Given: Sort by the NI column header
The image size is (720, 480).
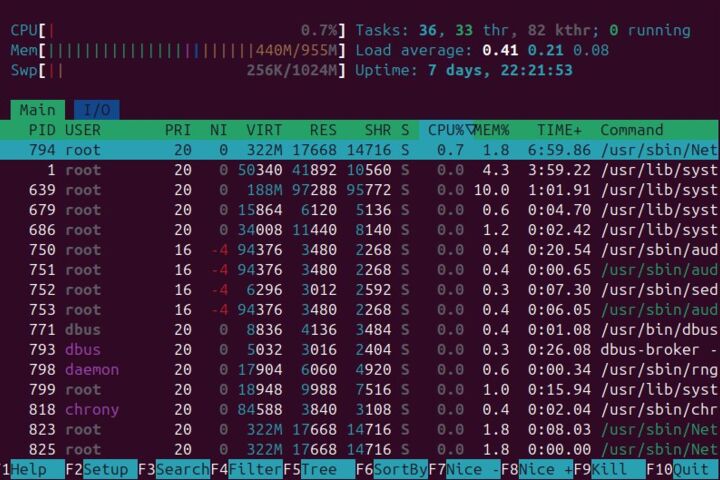Looking at the screenshot, I should click(219, 130).
